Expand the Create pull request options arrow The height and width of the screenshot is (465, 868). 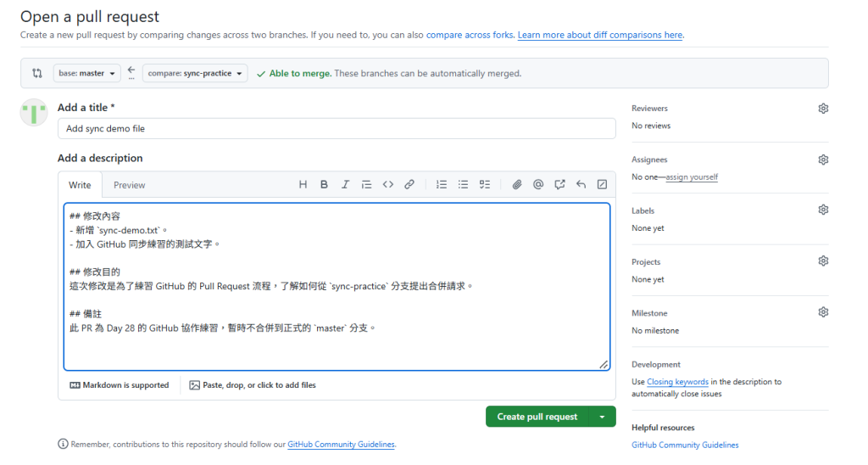click(603, 417)
